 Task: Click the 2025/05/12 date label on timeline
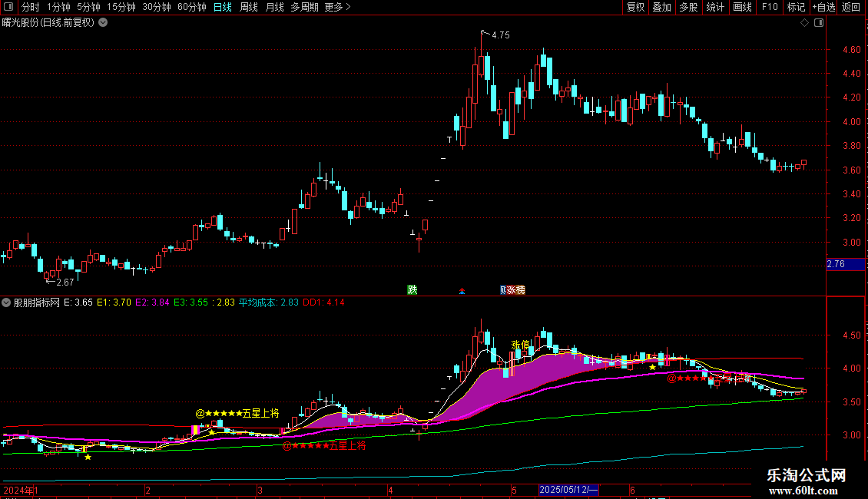[568, 490]
